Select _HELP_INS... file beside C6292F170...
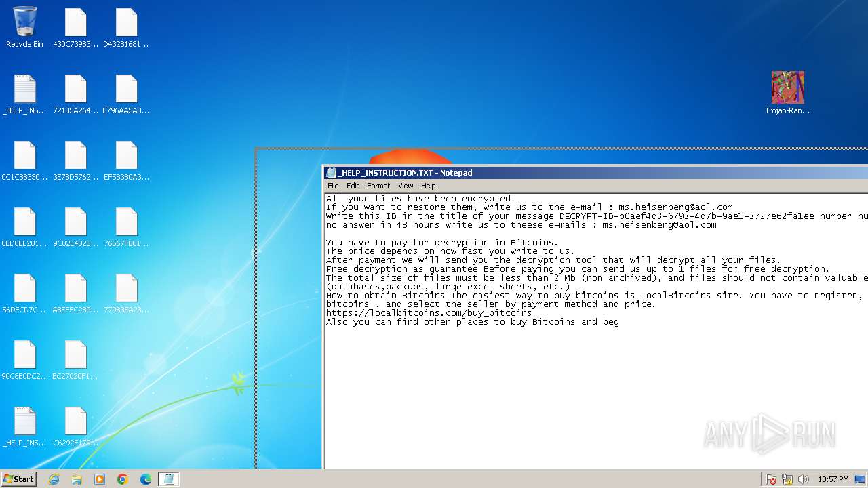The image size is (868, 488). 24,426
